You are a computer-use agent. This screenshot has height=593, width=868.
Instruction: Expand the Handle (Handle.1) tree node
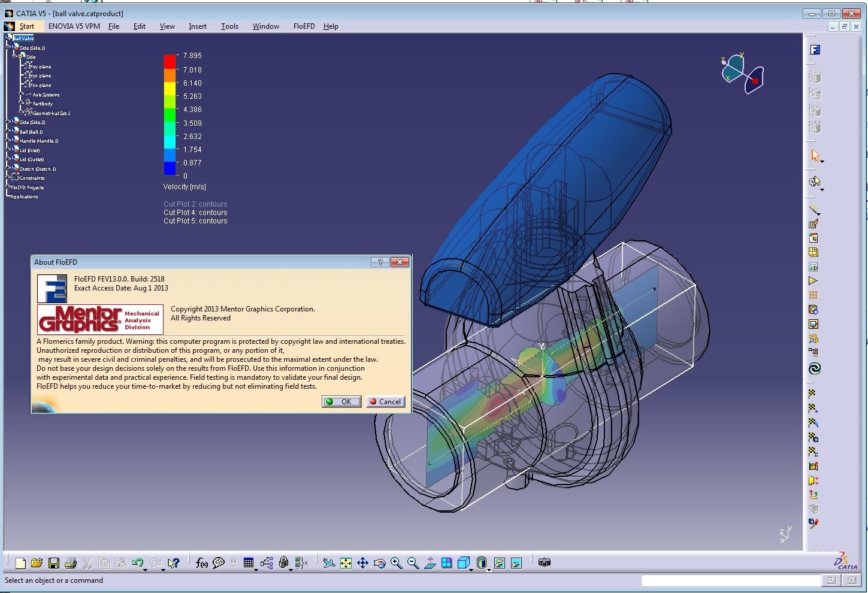click(8, 140)
